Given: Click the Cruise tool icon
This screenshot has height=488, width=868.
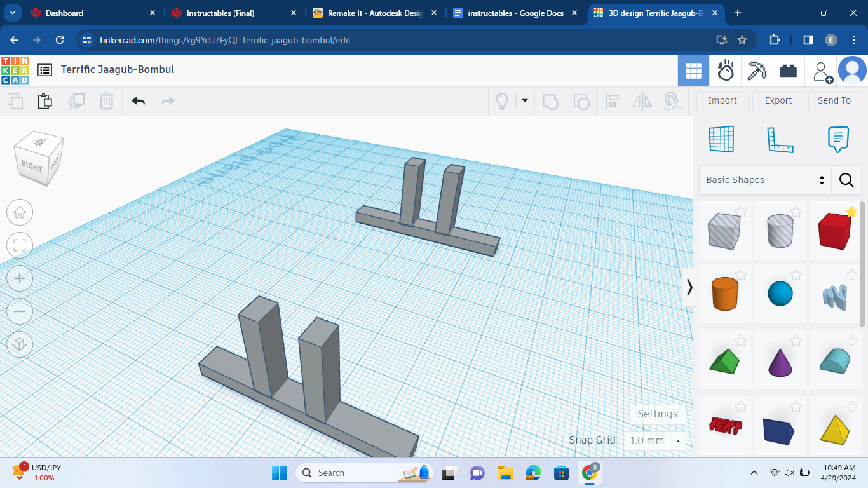Looking at the screenshot, I should (x=672, y=101).
